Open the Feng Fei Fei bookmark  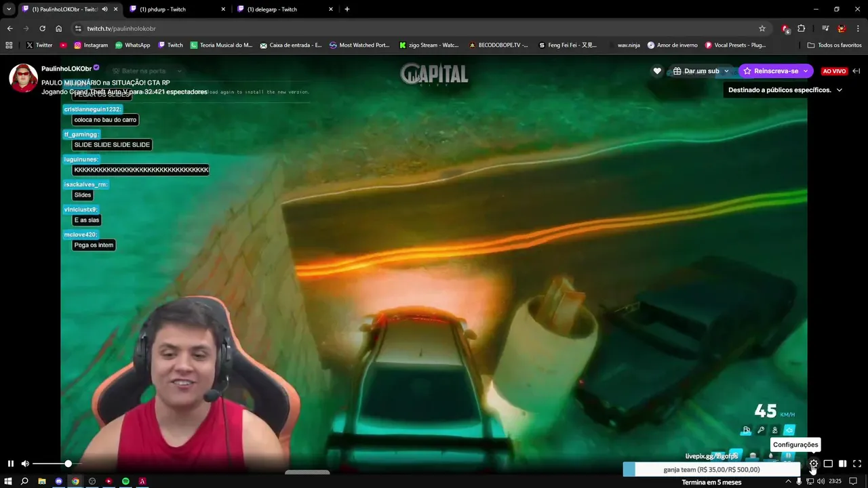point(568,45)
